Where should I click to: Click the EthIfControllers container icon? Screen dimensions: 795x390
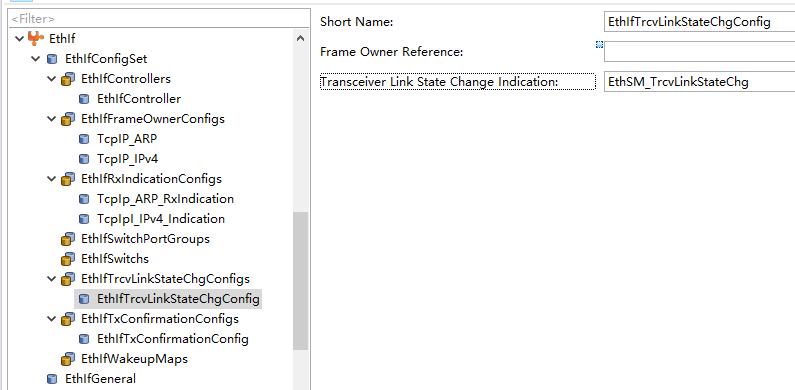tap(68, 79)
